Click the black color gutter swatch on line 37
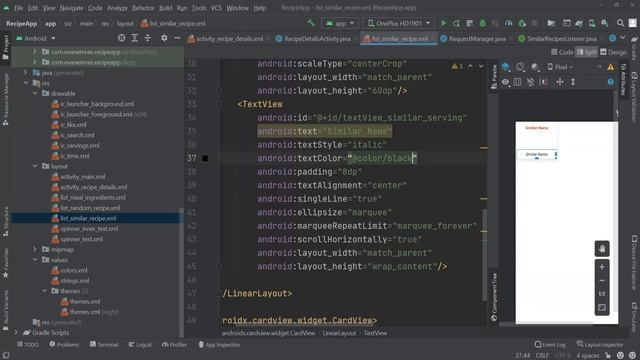 205,158
